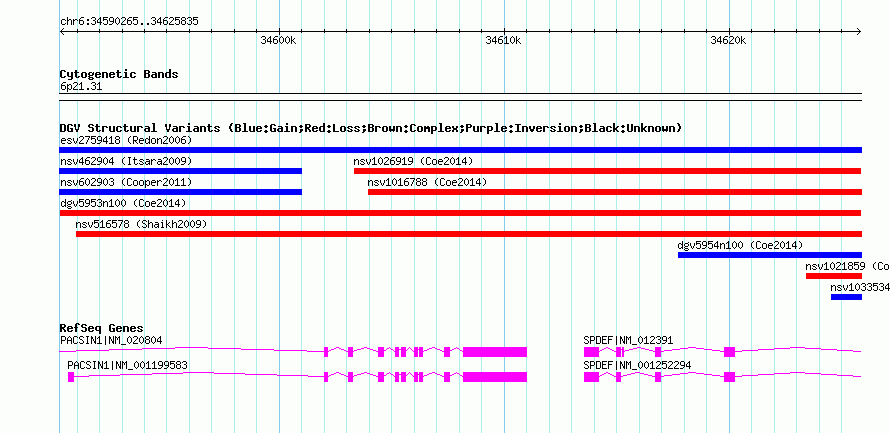Click the dgv5953n100 red loss bar

click(460, 213)
